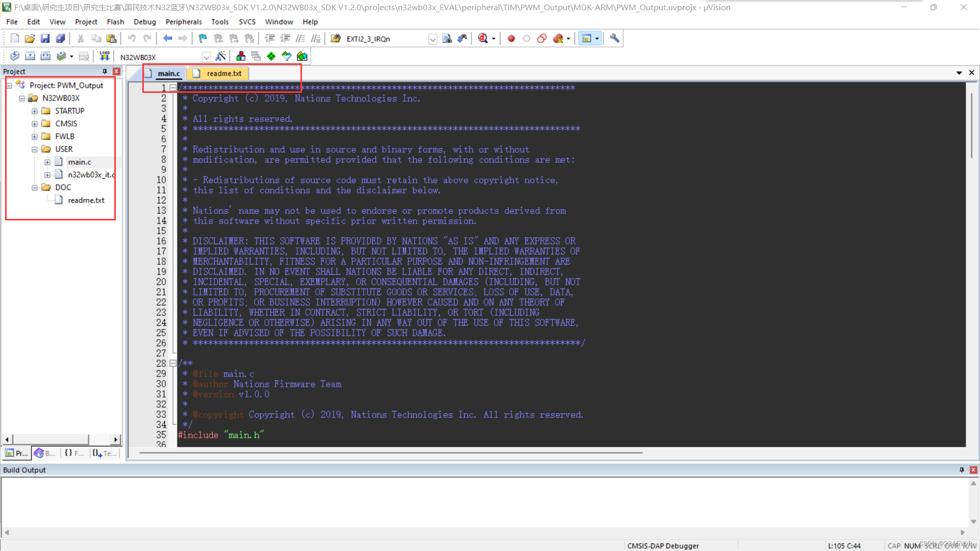Collapse the comment block on line 28
Image resolution: width=980 pixels, height=551 pixels.
tap(173, 363)
